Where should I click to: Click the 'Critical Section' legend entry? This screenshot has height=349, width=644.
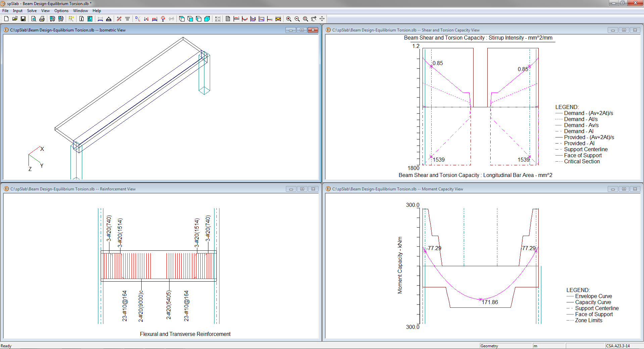582,162
